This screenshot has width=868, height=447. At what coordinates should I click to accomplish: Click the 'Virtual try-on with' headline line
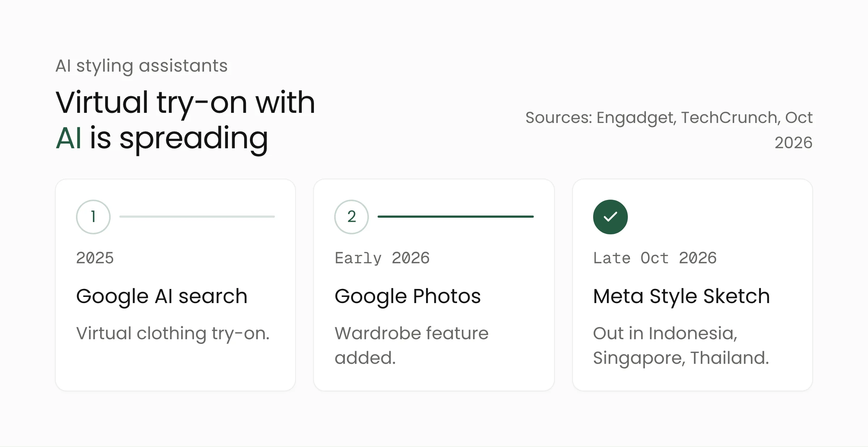[185, 103]
